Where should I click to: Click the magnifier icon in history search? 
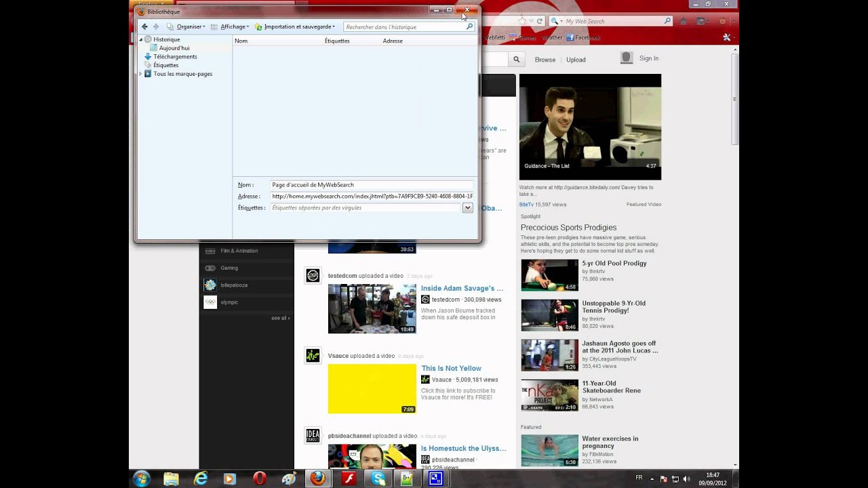coord(469,26)
